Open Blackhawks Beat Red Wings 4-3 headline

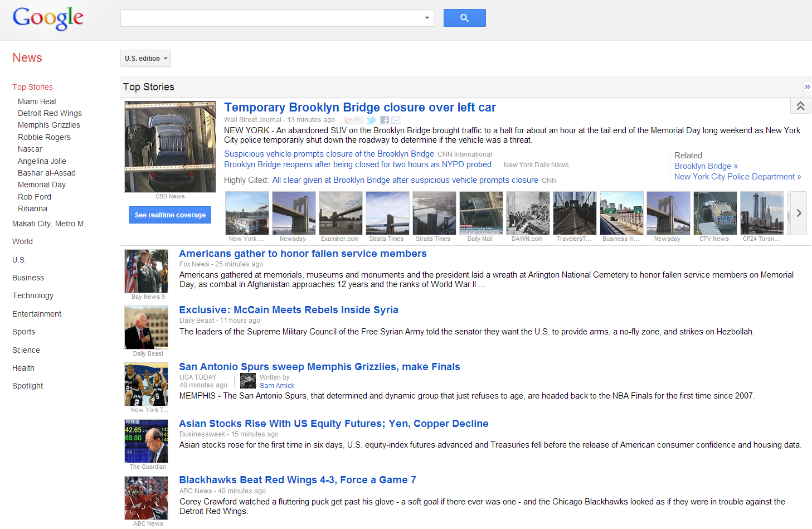(x=298, y=480)
